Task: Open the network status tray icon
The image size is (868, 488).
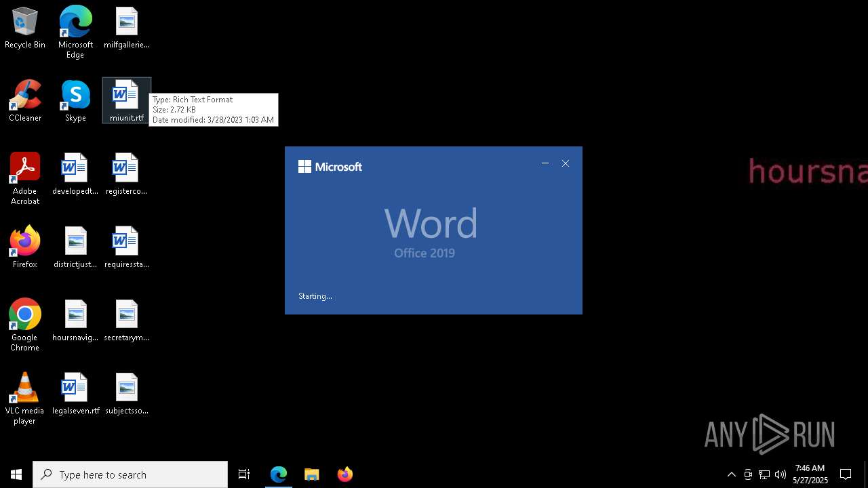Action: click(764, 474)
